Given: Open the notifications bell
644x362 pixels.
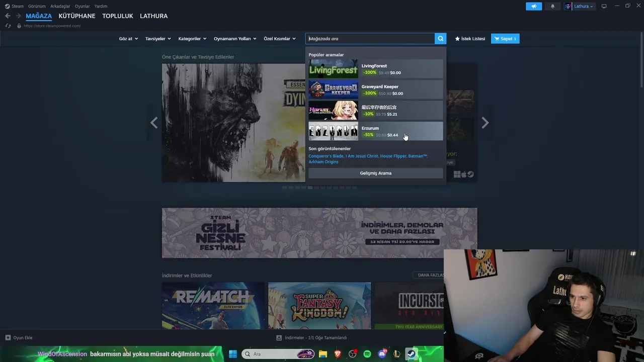Looking at the screenshot, I should click(552, 6).
